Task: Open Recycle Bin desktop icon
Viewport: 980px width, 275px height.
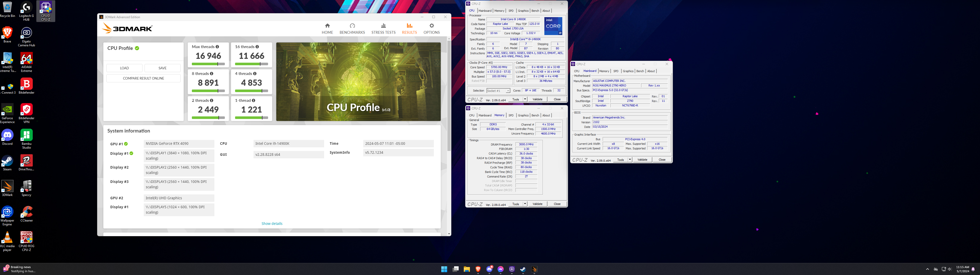Action: [x=7, y=10]
